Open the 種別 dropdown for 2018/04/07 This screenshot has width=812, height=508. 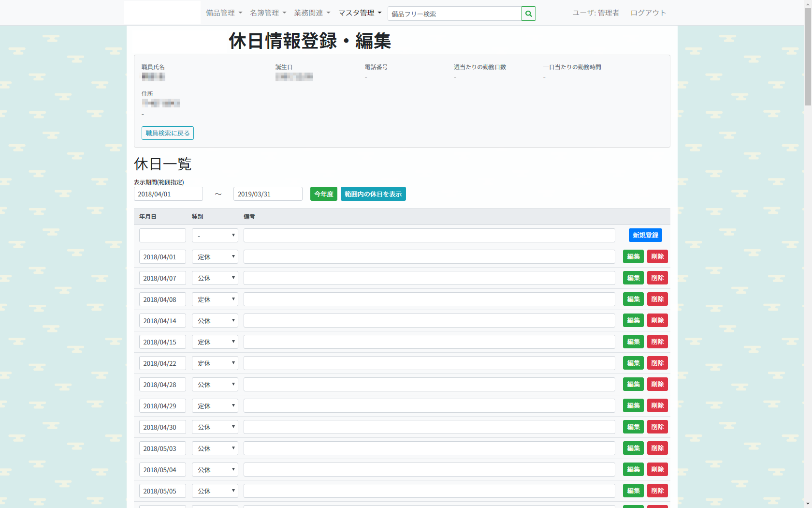[215, 278]
